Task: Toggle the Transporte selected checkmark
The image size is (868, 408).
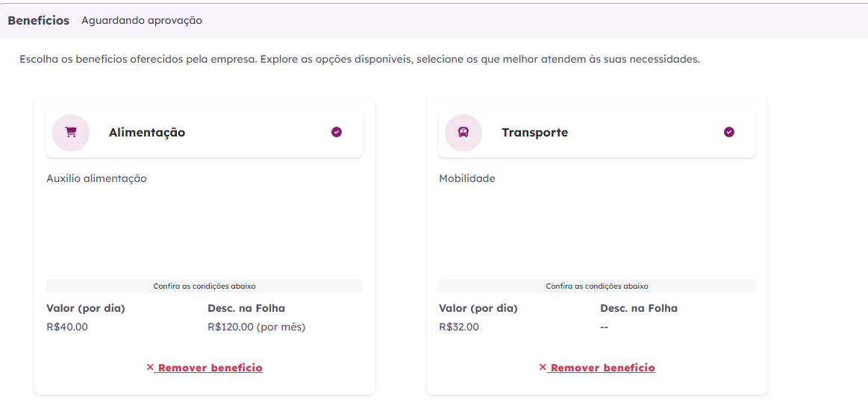Action: point(729,132)
